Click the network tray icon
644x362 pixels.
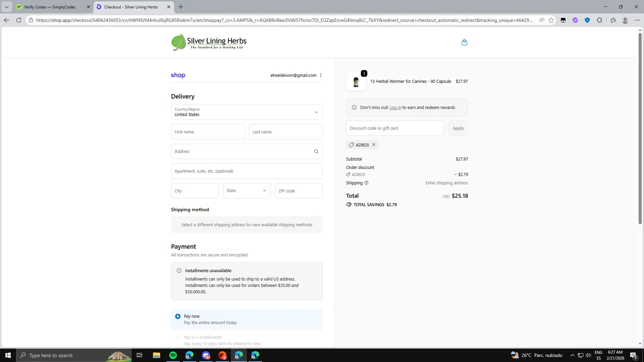click(580, 355)
